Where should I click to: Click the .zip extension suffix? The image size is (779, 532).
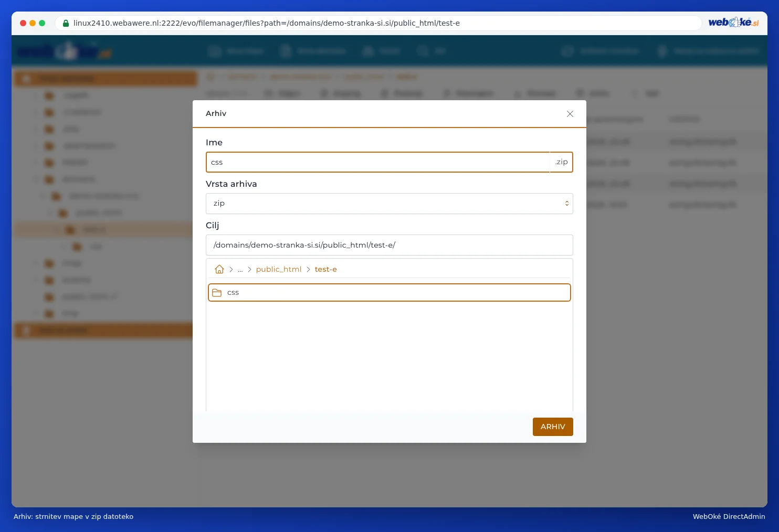(x=561, y=162)
